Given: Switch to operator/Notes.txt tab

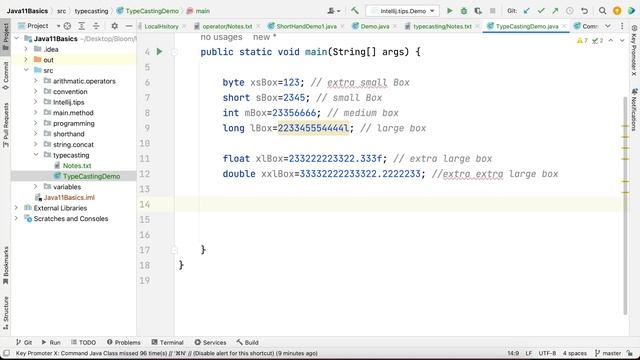Looking at the screenshot, I should click(x=227, y=26).
